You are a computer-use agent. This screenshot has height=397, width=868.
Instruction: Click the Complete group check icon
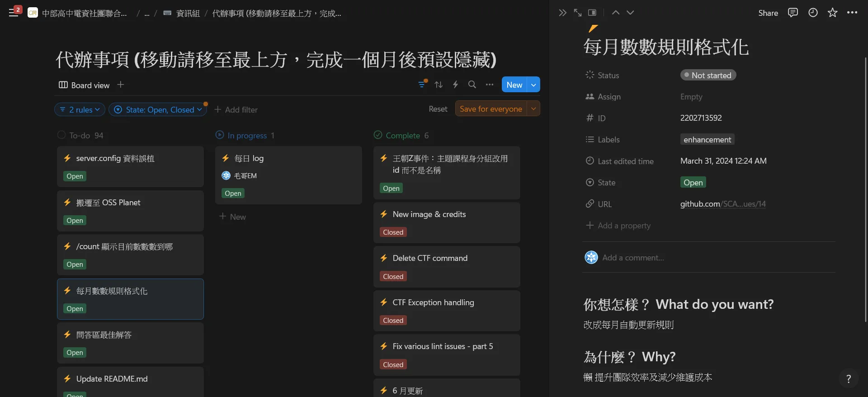(x=378, y=135)
